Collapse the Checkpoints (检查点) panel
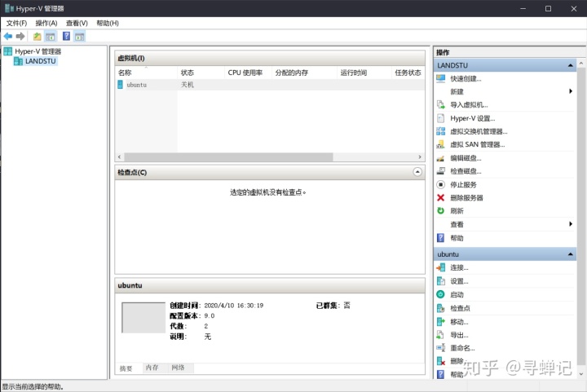 pyautogui.click(x=417, y=172)
